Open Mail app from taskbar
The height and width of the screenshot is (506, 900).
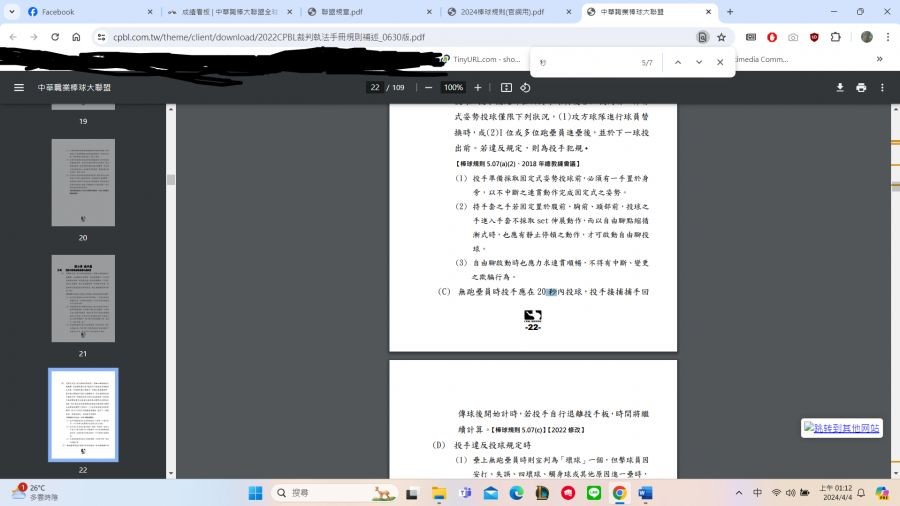click(x=491, y=493)
